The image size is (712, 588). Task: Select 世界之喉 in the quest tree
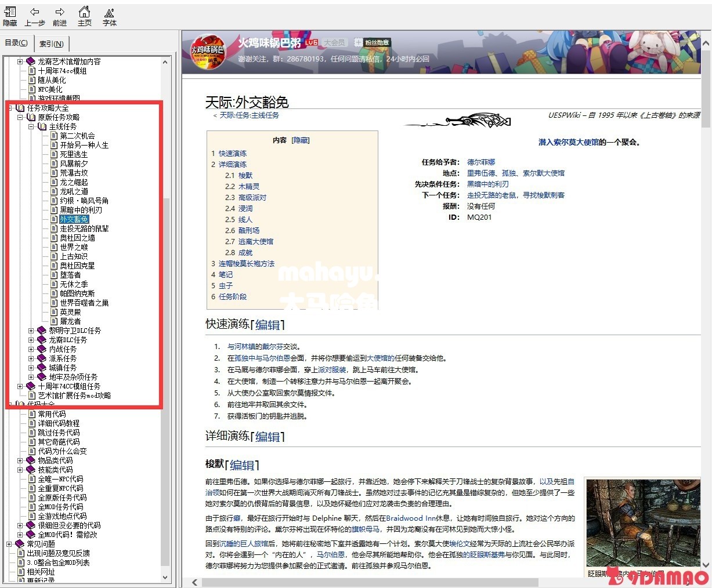(74, 247)
